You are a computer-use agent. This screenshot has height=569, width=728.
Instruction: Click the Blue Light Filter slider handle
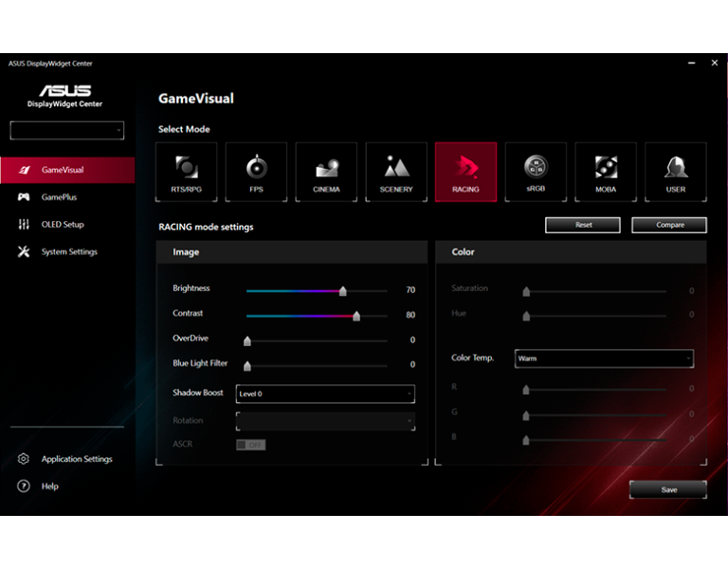pyautogui.click(x=247, y=366)
